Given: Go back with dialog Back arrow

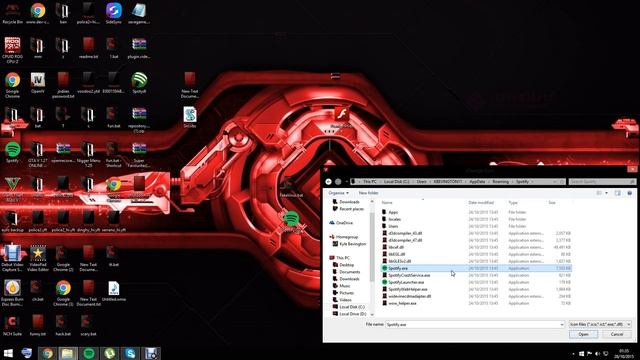Looking at the screenshot, I should pyautogui.click(x=329, y=182).
